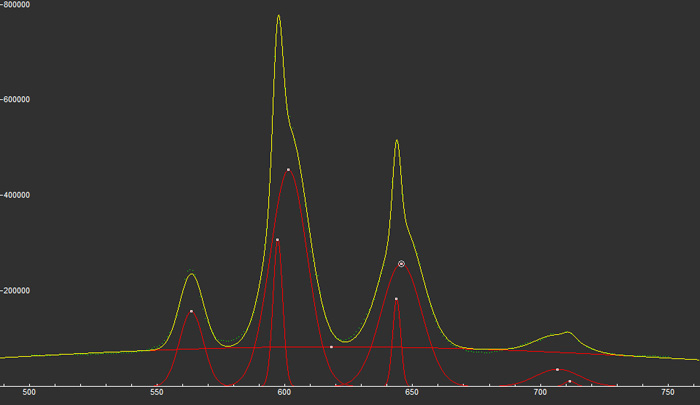
Task: Click the y-axis label 600000
Action: 17,99
